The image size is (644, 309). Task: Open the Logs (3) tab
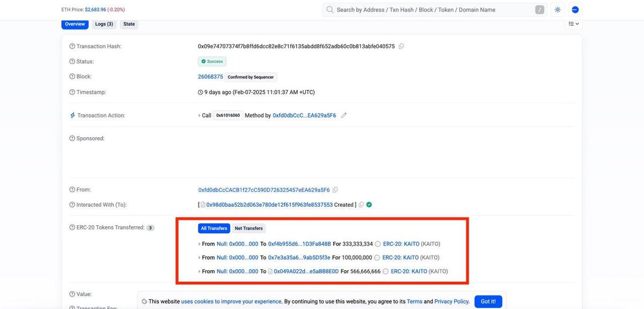coord(104,24)
